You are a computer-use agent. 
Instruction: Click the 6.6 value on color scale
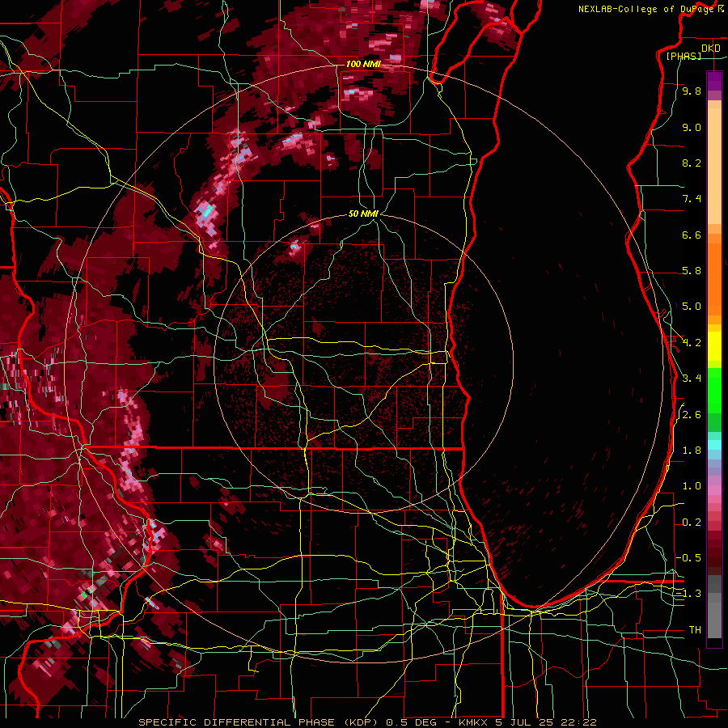(692, 235)
